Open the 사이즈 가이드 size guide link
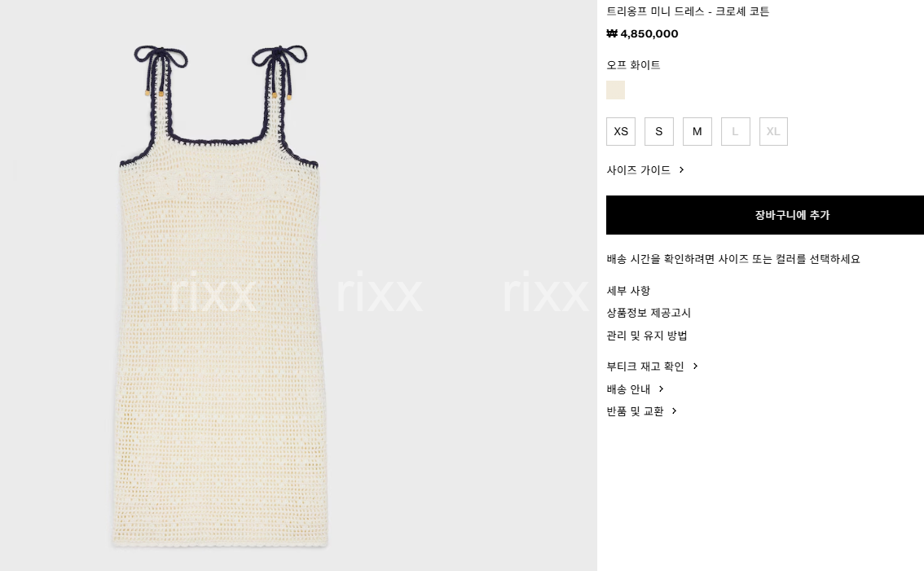Image resolution: width=924 pixels, height=571 pixels. [638, 169]
